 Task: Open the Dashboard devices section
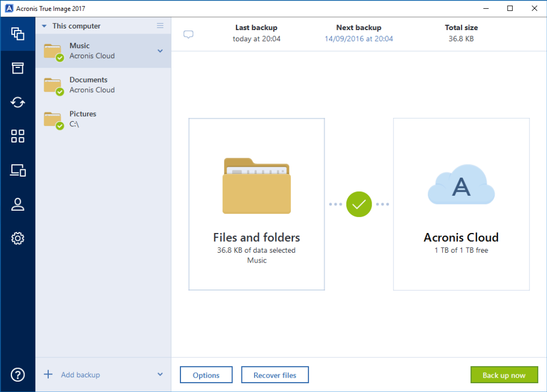(x=18, y=170)
